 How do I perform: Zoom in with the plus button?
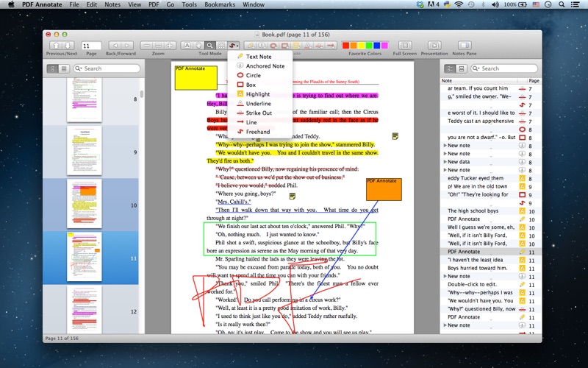click(170, 46)
